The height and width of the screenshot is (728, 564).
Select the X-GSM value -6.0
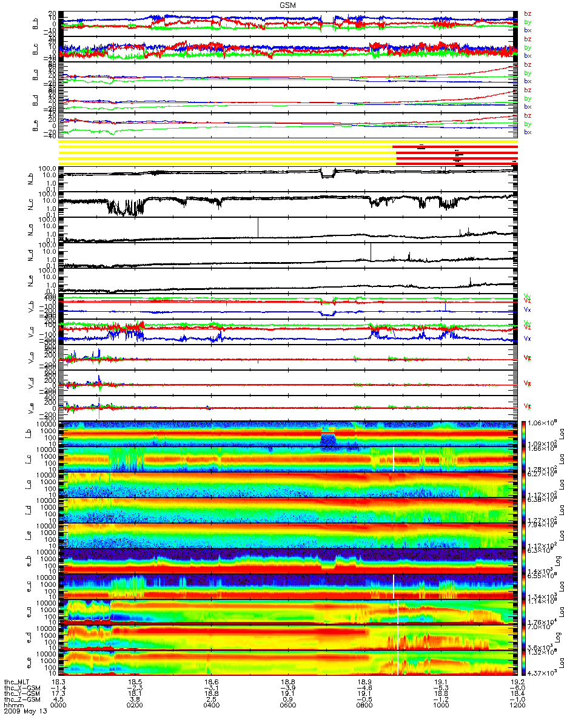tap(516, 689)
